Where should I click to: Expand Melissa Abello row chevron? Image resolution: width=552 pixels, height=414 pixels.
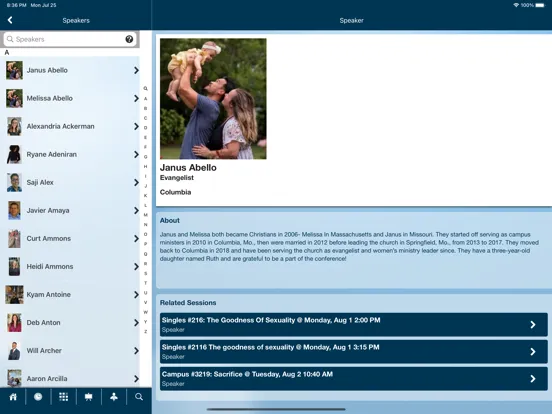pos(136,98)
